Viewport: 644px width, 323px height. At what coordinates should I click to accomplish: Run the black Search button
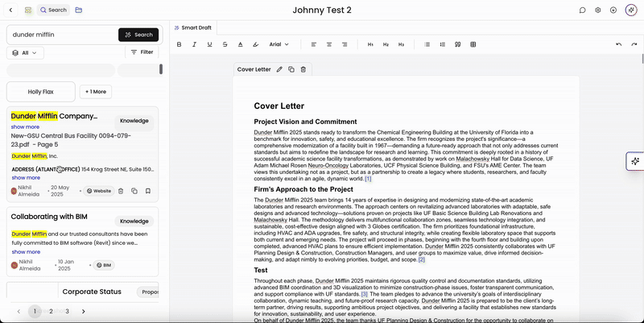[x=138, y=35]
